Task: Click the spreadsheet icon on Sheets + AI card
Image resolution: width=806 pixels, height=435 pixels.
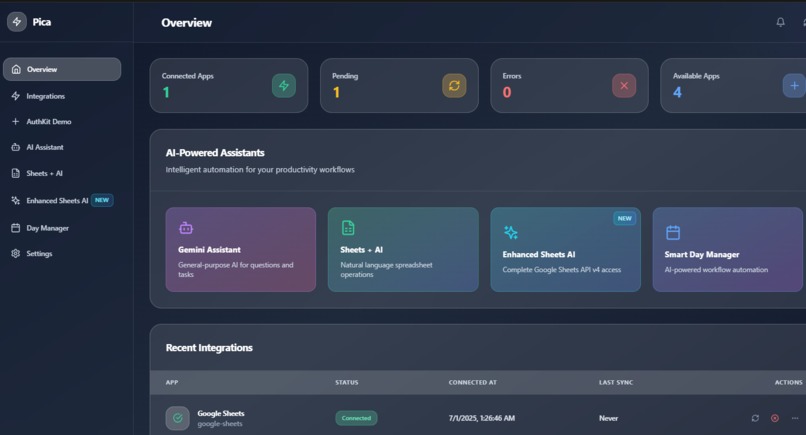Action: click(x=348, y=227)
